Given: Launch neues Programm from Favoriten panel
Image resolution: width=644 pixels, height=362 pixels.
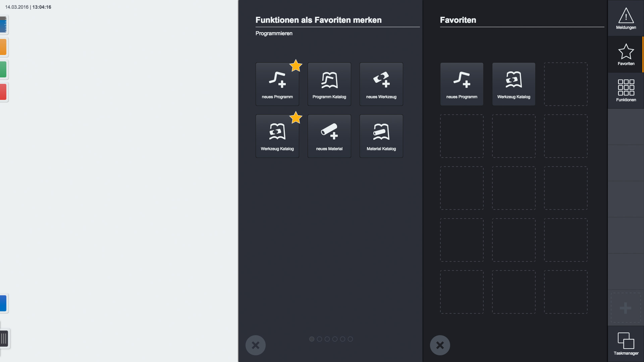Looking at the screenshot, I should (x=462, y=84).
